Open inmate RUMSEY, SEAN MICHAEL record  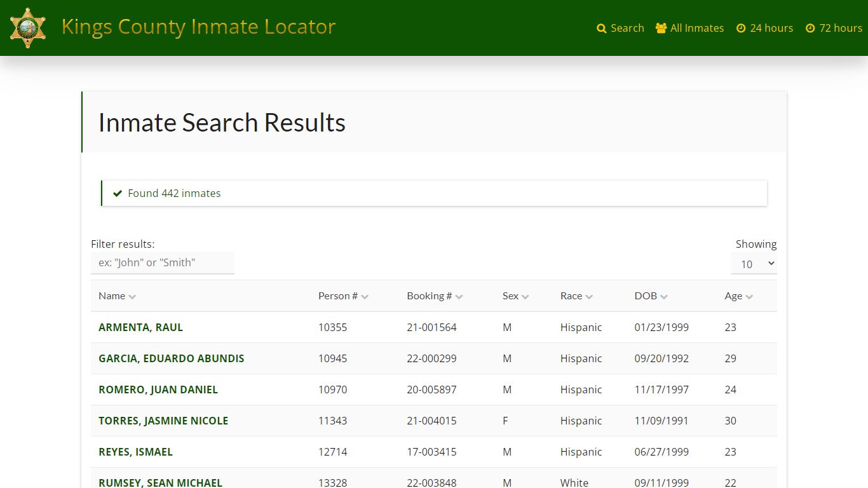(x=160, y=482)
